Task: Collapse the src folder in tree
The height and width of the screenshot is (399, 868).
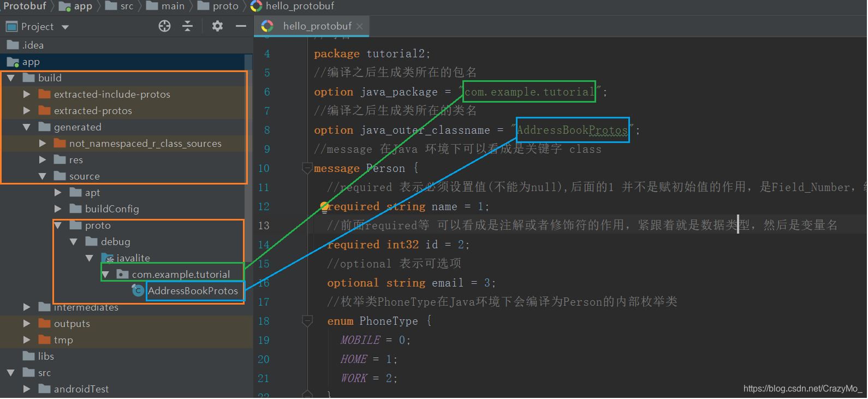Action: (10, 373)
